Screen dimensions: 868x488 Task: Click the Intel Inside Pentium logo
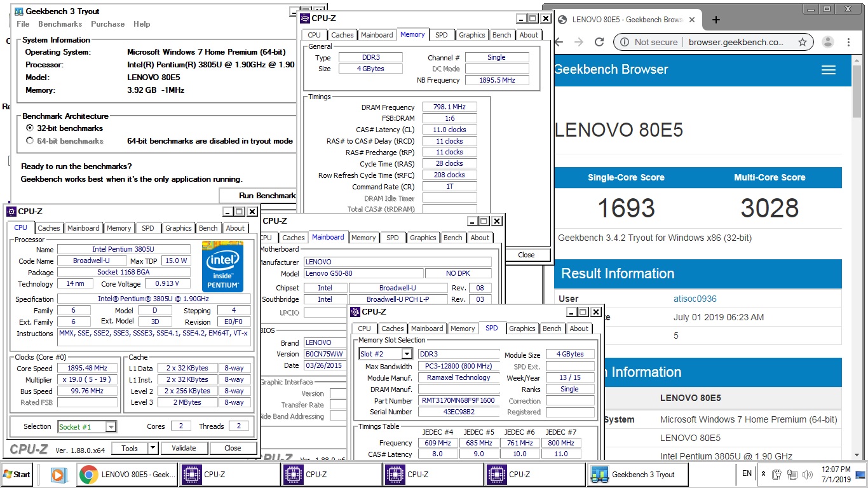click(x=223, y=266)
